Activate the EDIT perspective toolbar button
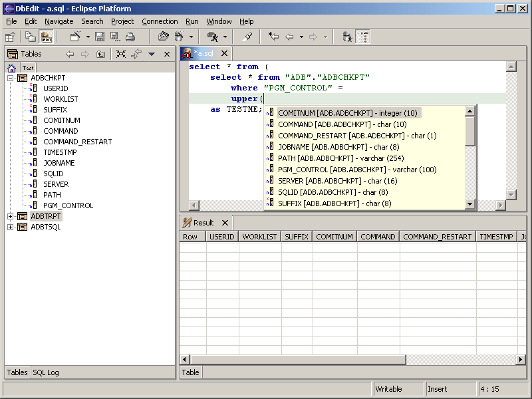Screen dimensions: 532x399 point(46,37)
